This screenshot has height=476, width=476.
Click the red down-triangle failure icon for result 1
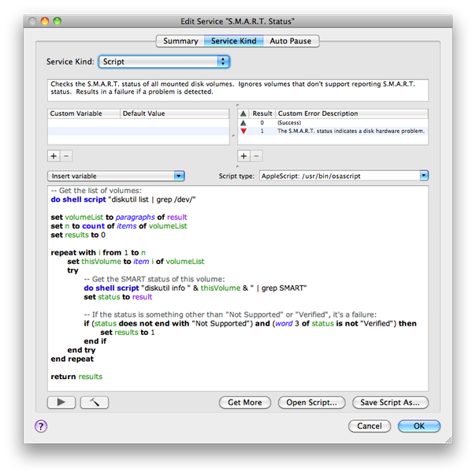(x=244, y=131)
